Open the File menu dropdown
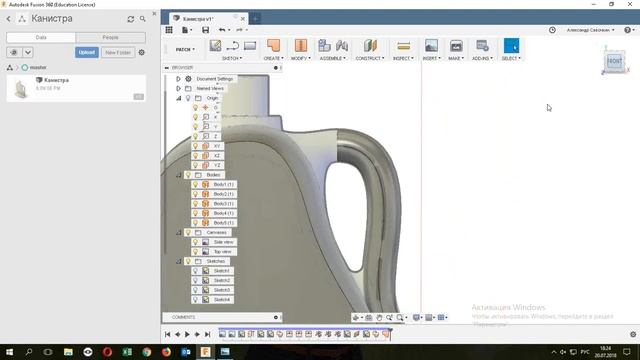The image size is (640, 360). click(x=187, y=30)
